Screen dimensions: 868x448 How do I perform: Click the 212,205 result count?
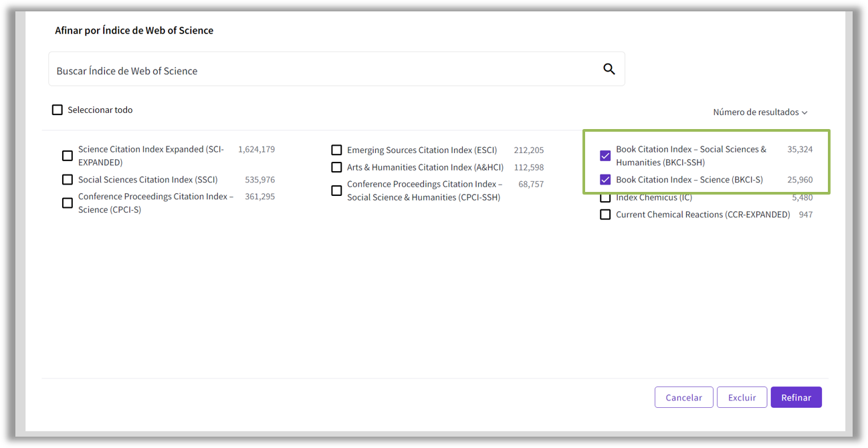click(x=529, y=150)
